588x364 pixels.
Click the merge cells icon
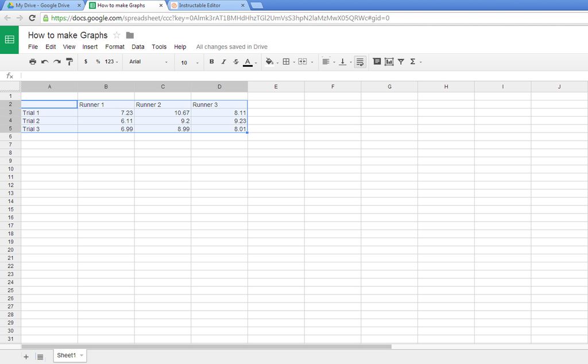tap(302, 61)
